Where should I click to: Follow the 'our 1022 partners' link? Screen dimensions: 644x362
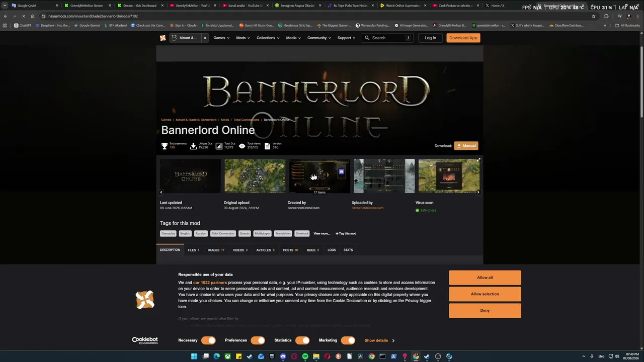point(210,283)
